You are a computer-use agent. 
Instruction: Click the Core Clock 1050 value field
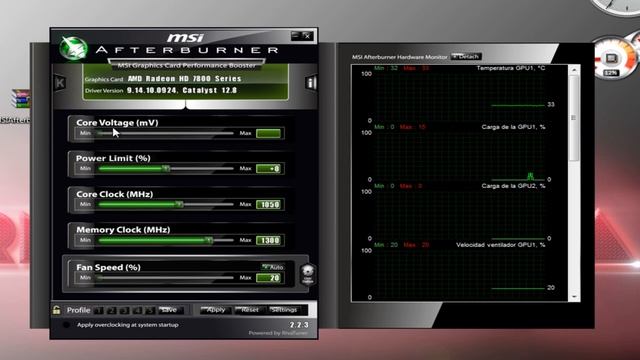click(268, 204)
